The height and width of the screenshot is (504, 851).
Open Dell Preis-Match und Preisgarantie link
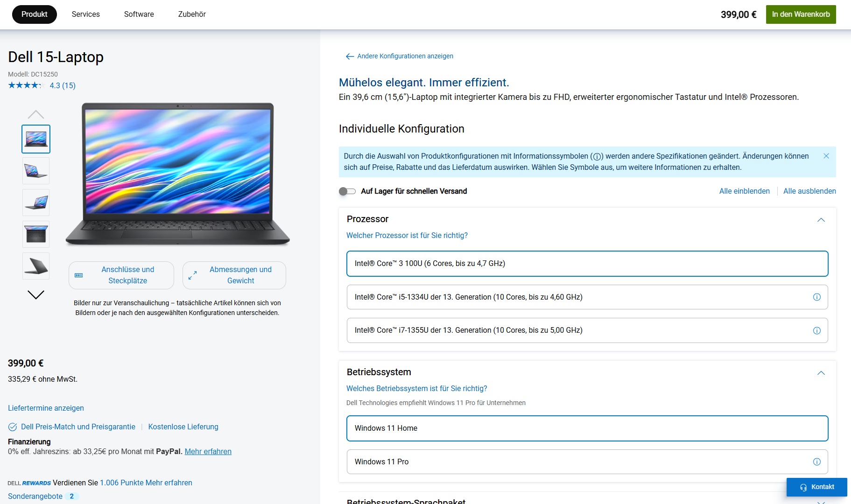[78, 427]
